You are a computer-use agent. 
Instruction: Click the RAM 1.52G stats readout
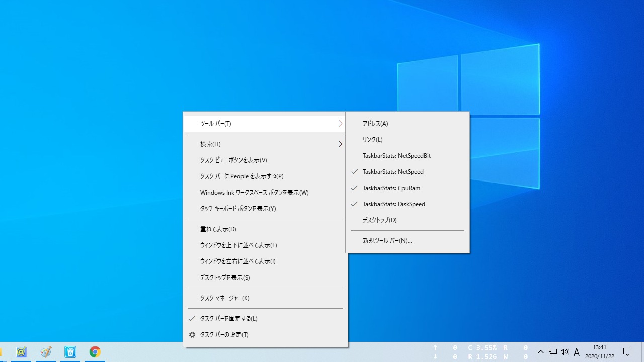[x=482, y=357]
